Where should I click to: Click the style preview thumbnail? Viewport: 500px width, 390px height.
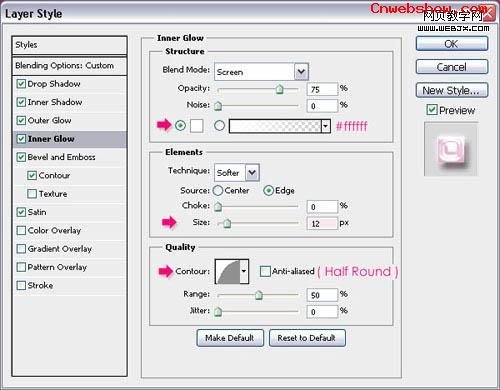click(x=451, y=149)
